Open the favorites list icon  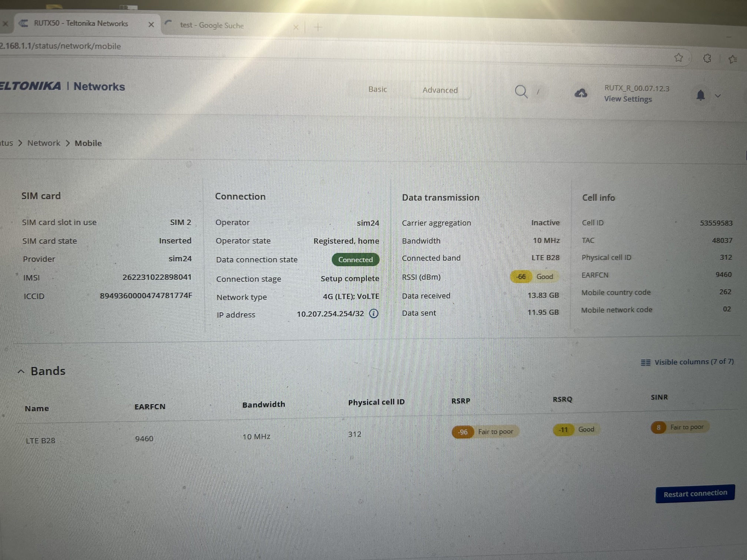[733, 59]
